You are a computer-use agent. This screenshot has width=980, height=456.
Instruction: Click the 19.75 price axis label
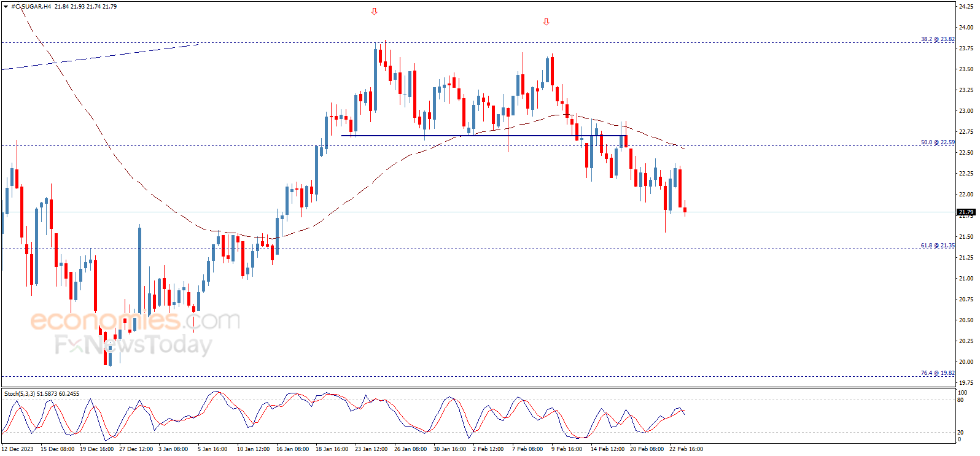point(966,383)
